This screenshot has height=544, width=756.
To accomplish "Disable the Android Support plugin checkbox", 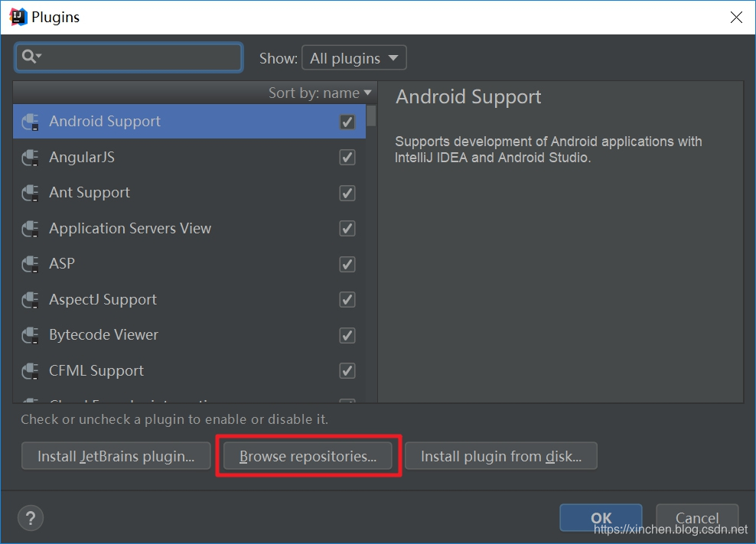I will point(347,122).
